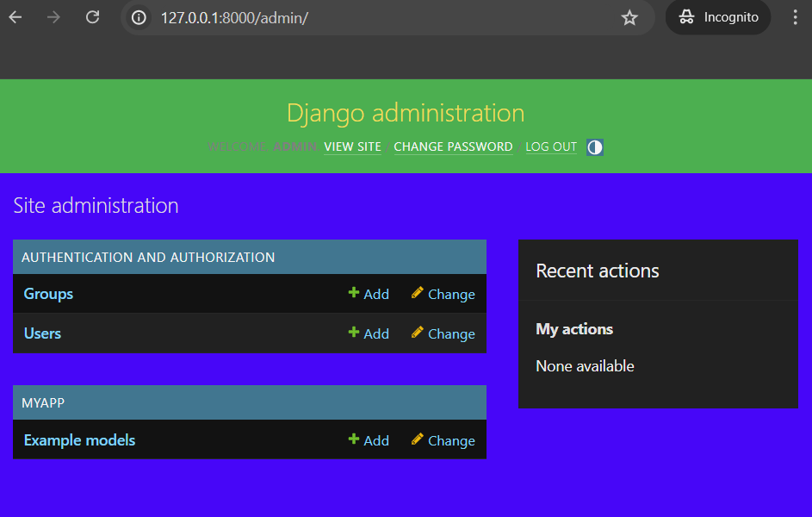
Task: Reload the admin page
Action: 93,17
